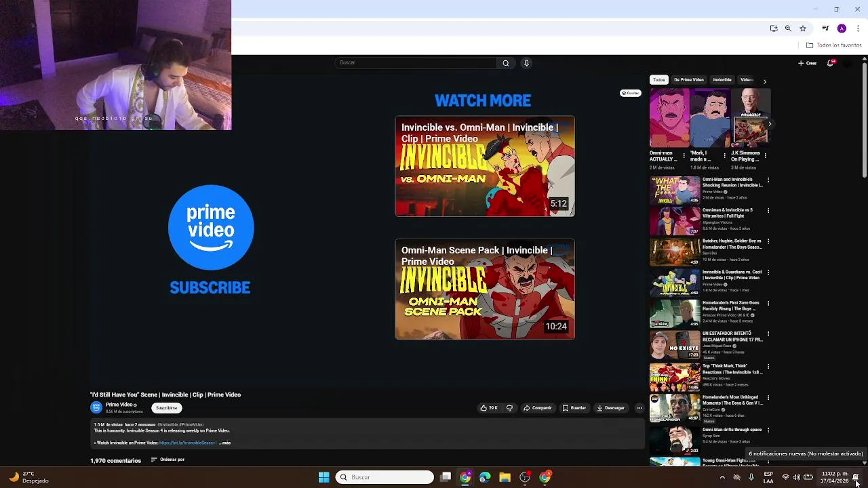Click the Compartir share button
Image resolution: width=868 pixels, height=488 pixels.
pos(538,408)
